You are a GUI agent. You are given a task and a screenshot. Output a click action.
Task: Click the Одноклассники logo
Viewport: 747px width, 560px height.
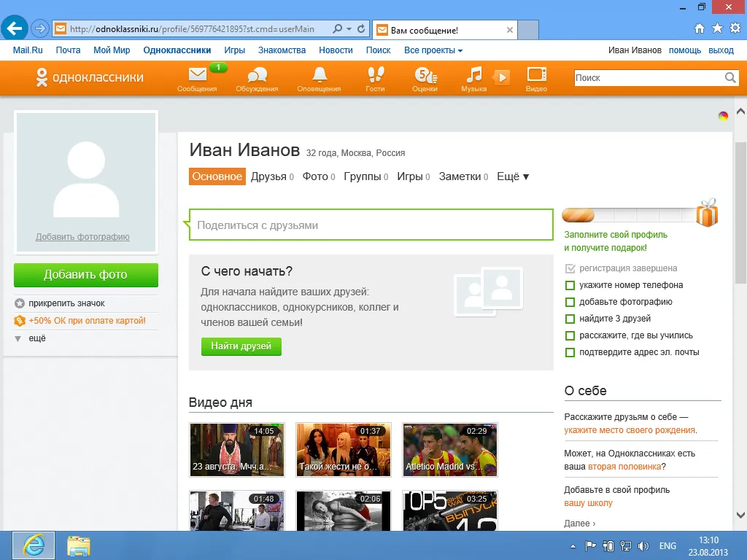point(90,77)
